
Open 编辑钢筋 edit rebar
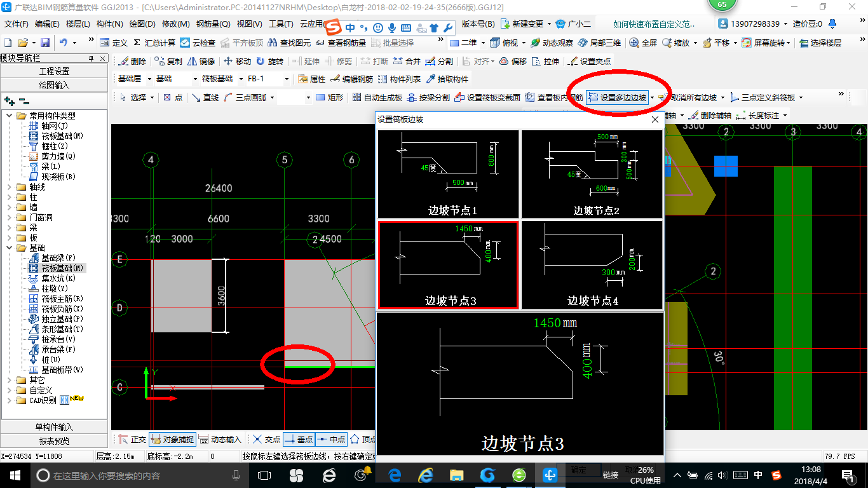click(352, 79)
